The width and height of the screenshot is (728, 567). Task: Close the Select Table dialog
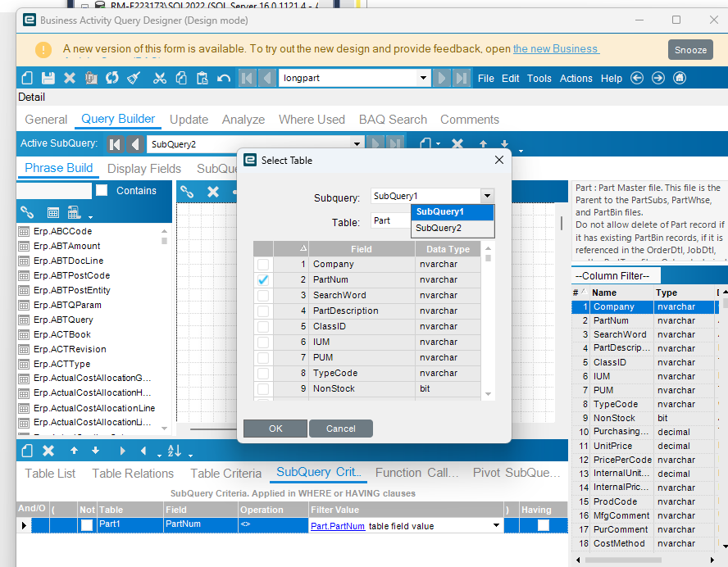click(x=499, y=160)
